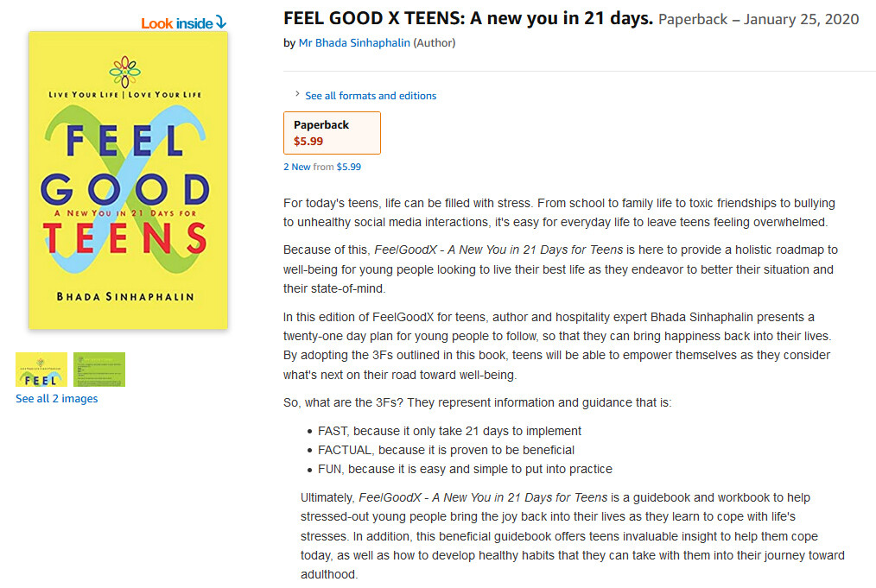
Task: Open the 2 New offers link
Action: [x=296, y=168]
